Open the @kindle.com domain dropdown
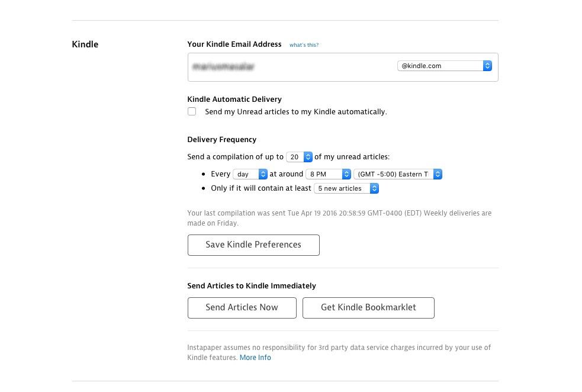Screen dimensions: 582x392 pos(445,66)
